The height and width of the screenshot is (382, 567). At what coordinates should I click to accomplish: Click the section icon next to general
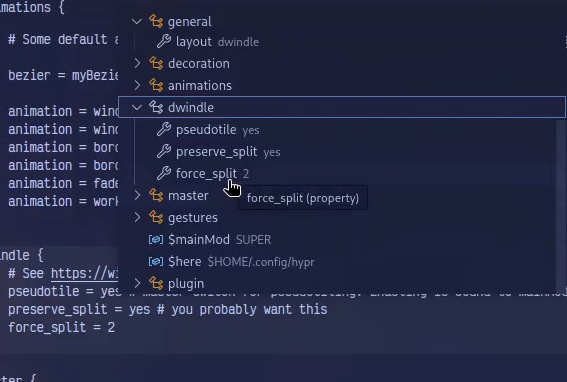pyautogui.click(x=156, y=21)
